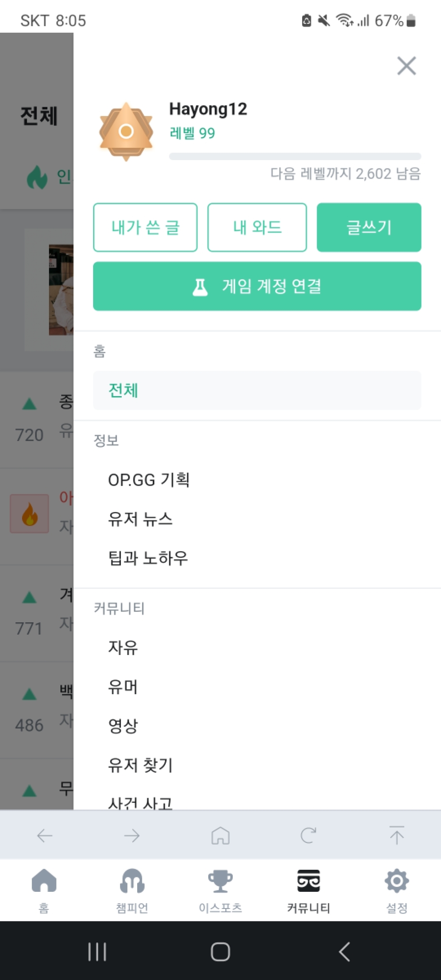Tap the browser forward arrow icon

[x=132, y=835]
